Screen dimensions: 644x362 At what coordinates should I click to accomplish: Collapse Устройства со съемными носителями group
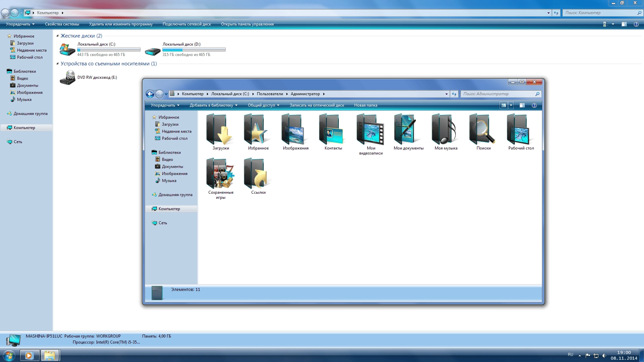(x=57, y=64)
